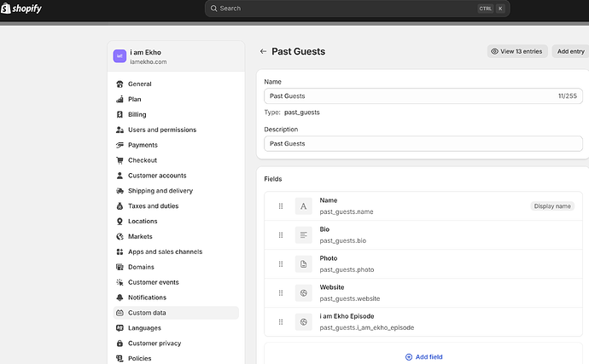Open the Billing settings page
Screen dimensions: 589x364
pyautogui.click(x=137, y=114)
